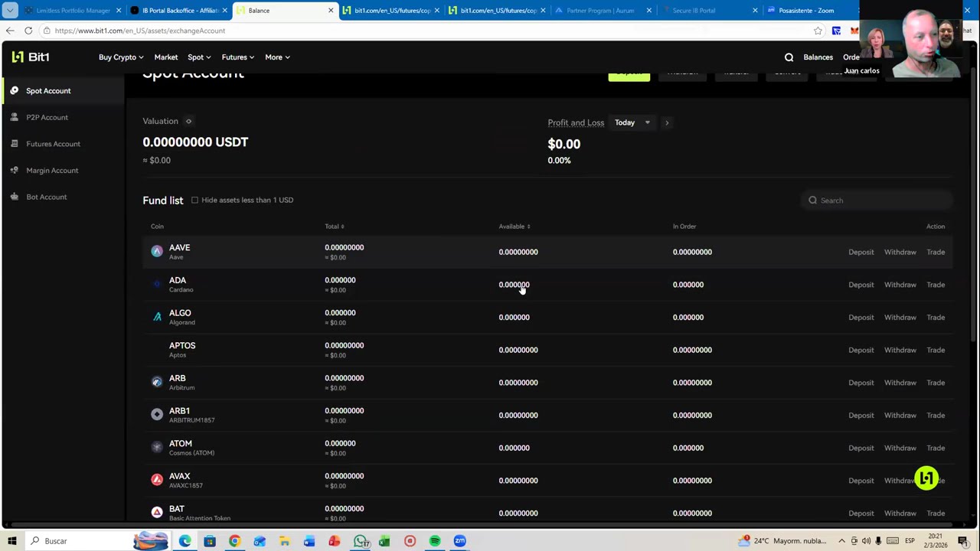Image resolution: width=980 pixels, height=551 pixels.
Task: Reload the page with browser refresh icon
Action: pyautogui.click(x=28, y=31)
